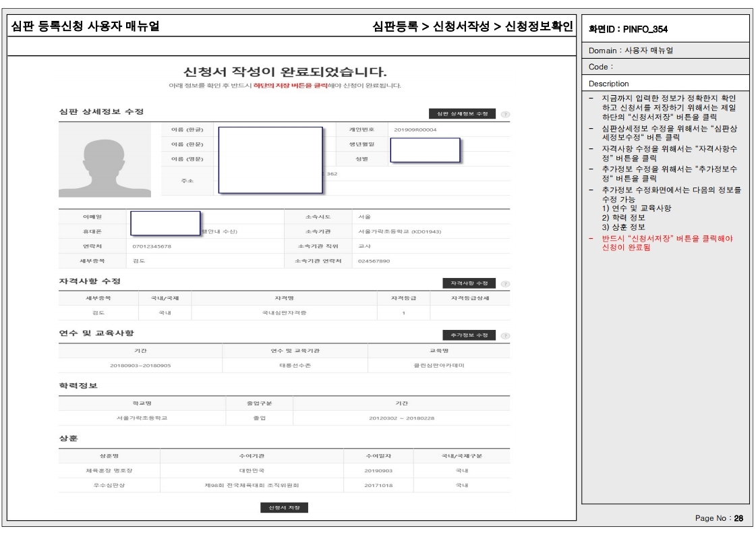
Task: Select the 소속기관 직위 value 교사
Action: pos(364,246)
